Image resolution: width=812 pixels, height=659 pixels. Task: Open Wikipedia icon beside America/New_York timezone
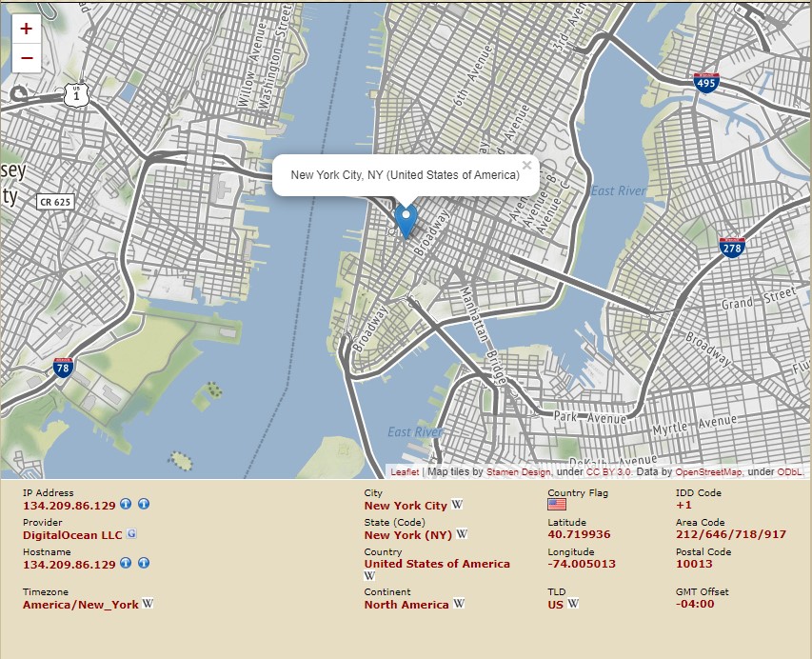[x=149, y=604]
